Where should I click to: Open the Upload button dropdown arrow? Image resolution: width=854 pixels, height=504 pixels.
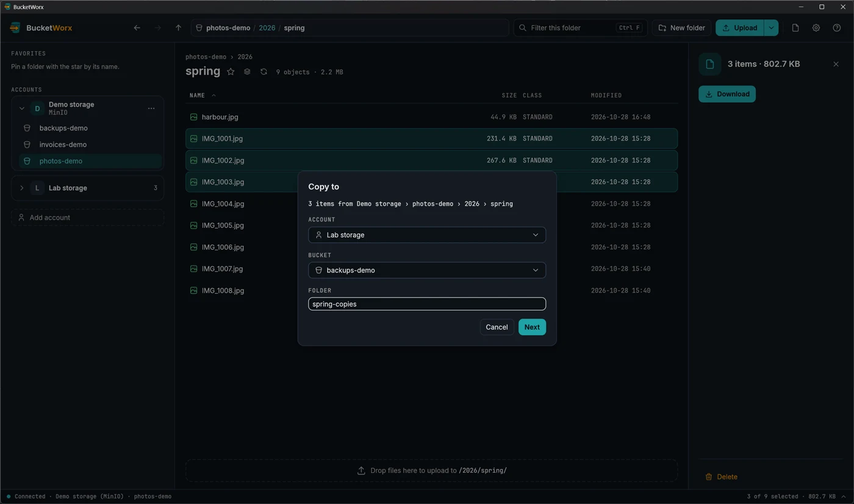771,28
